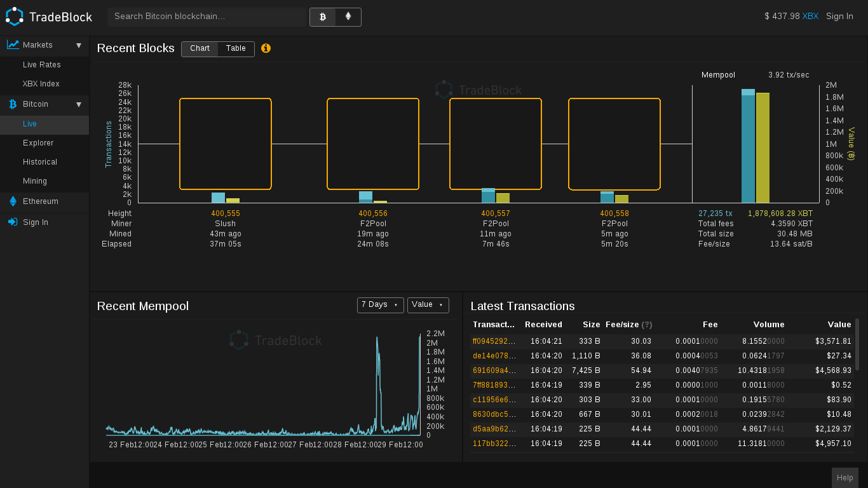Collapse the Markets section arrow
Image resolution: width=868 pixels, height=488 pixels.
[79, 45]
